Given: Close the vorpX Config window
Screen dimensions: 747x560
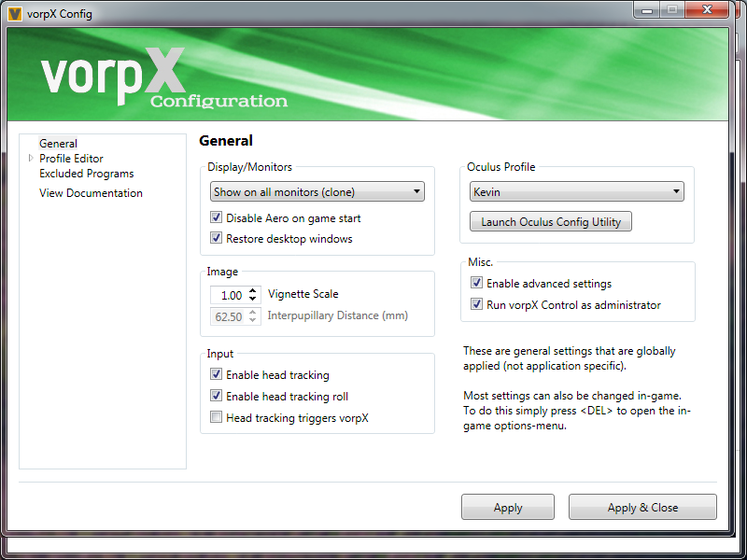Looking at the screenshot, I should pyautogui.click(x=707, y=10).
